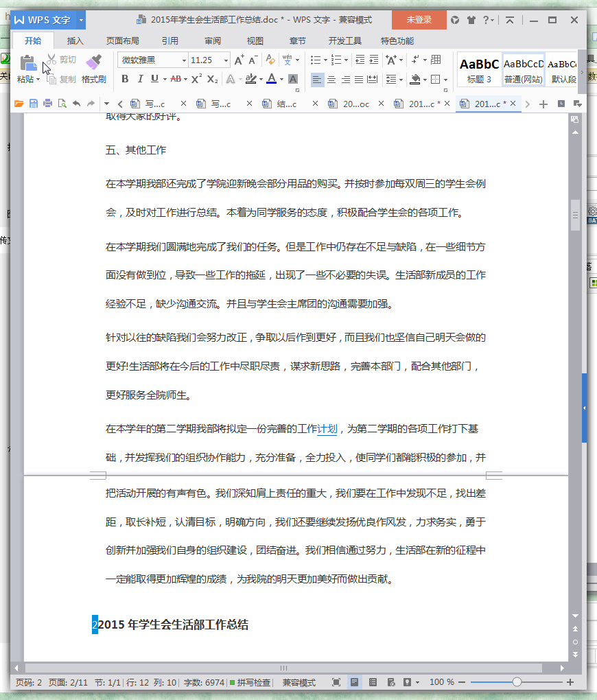The image size is (597, 700).
Task: Toggle bold formatting
Action: (125, 79)
